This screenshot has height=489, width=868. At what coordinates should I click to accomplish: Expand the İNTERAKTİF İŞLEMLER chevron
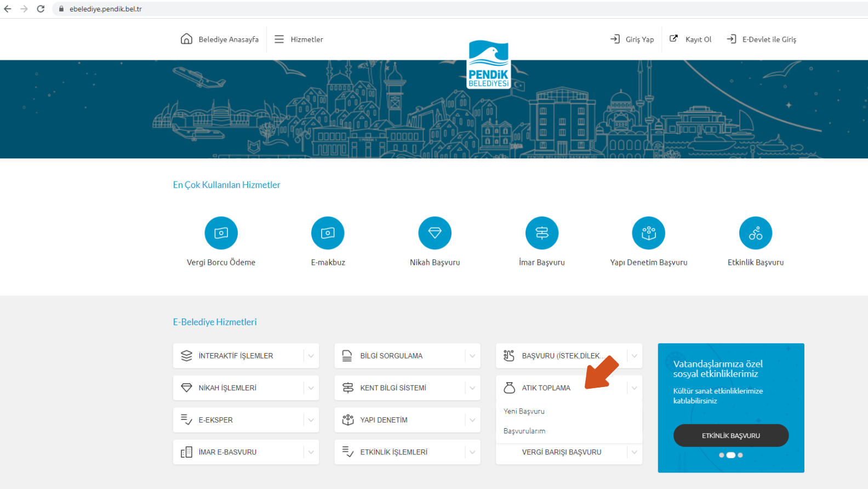tap(311, 356)
